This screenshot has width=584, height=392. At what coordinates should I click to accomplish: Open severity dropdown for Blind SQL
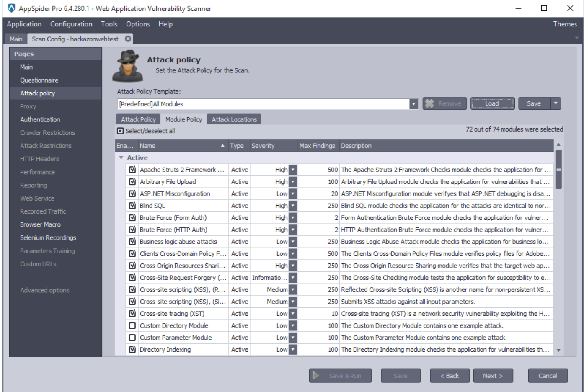[293, 206]
